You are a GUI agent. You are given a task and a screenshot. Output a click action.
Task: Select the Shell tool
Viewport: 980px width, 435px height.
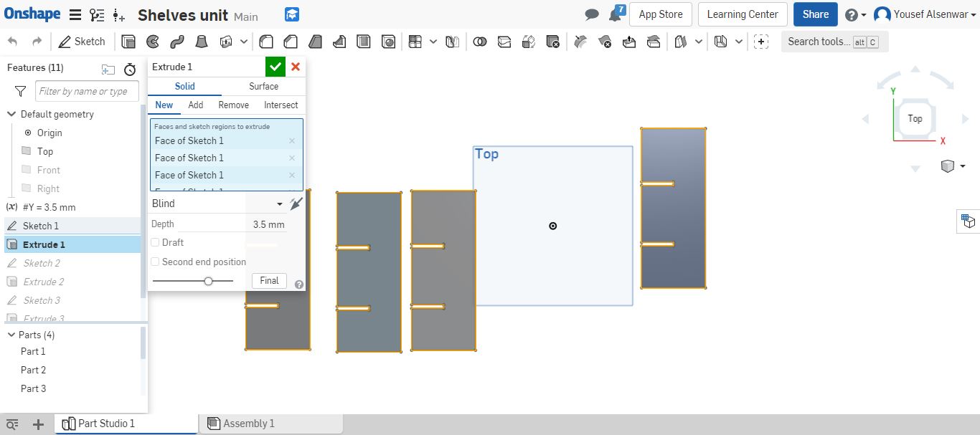[364, 42]
